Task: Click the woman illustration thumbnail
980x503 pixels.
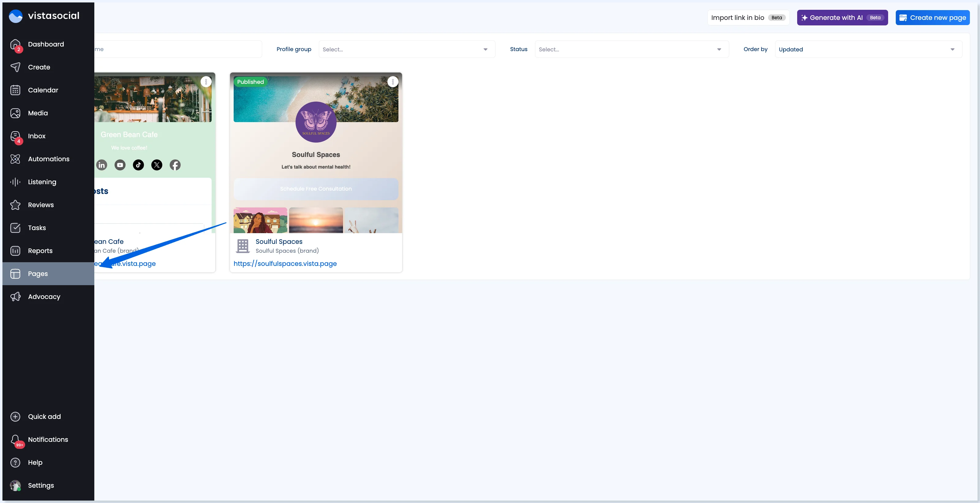Action: pos(260,220)
